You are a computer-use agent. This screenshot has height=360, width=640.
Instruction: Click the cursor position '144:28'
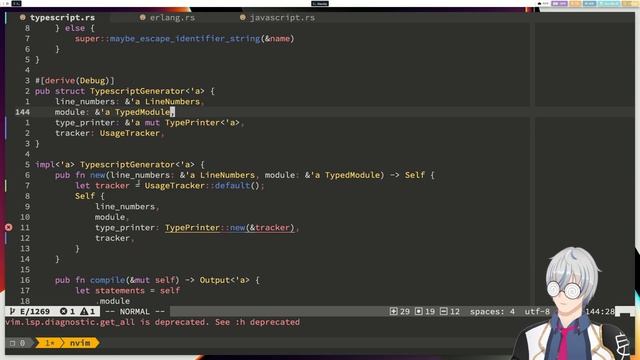coord(600,311)
